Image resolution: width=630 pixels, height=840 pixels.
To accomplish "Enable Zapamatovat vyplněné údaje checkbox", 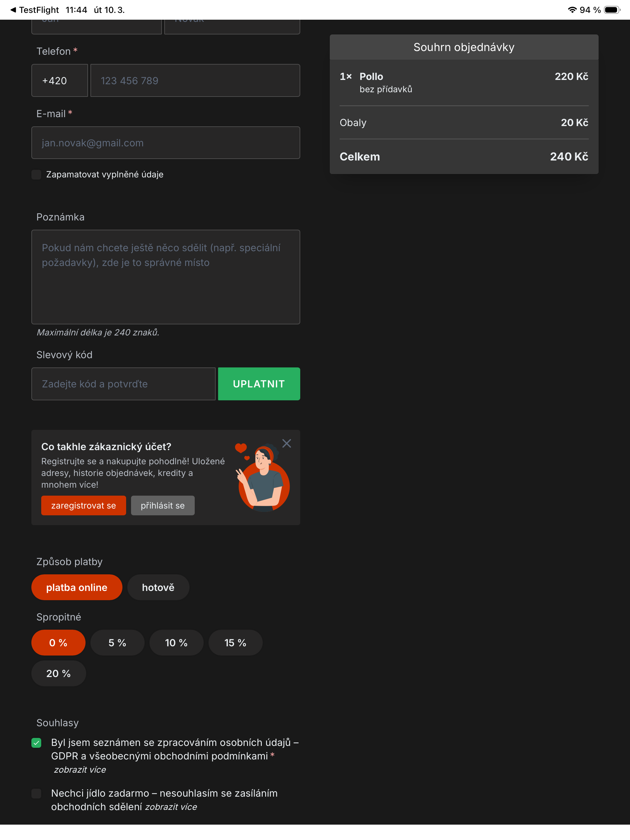I will (x=37, y=175).
